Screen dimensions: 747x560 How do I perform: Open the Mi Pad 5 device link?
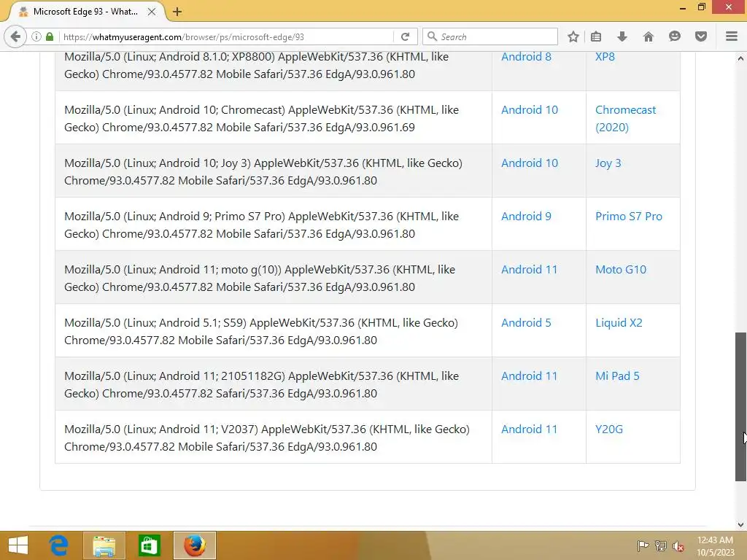(617, 377)
